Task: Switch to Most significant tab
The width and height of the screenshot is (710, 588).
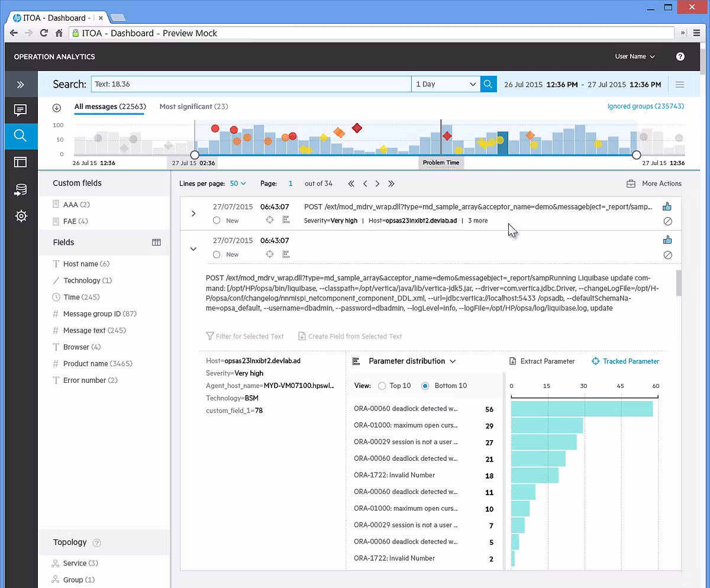Action: pyautogui.click(x=194, y=107)
